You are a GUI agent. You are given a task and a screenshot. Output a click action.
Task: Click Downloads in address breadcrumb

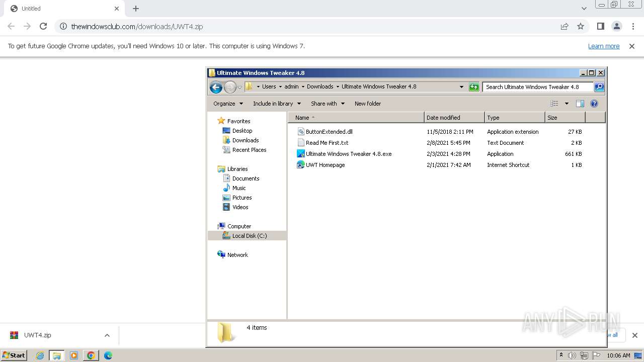(320, 86)
